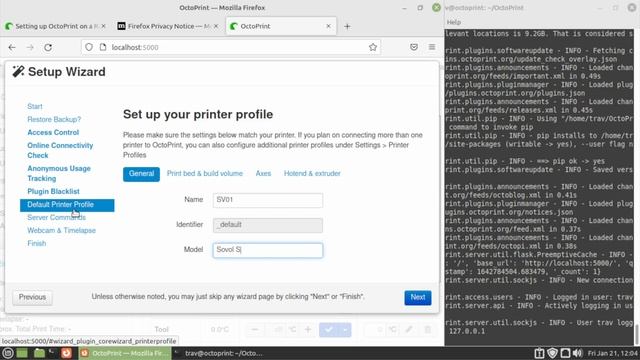Click the Model input field
The width and height of the screenshot is (640, 360).
tap(268, 250)
